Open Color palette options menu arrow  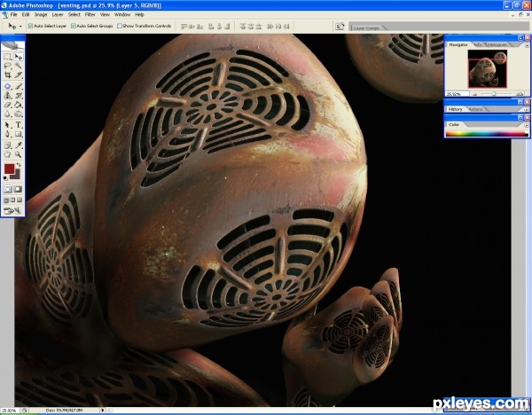pos(526,125)
